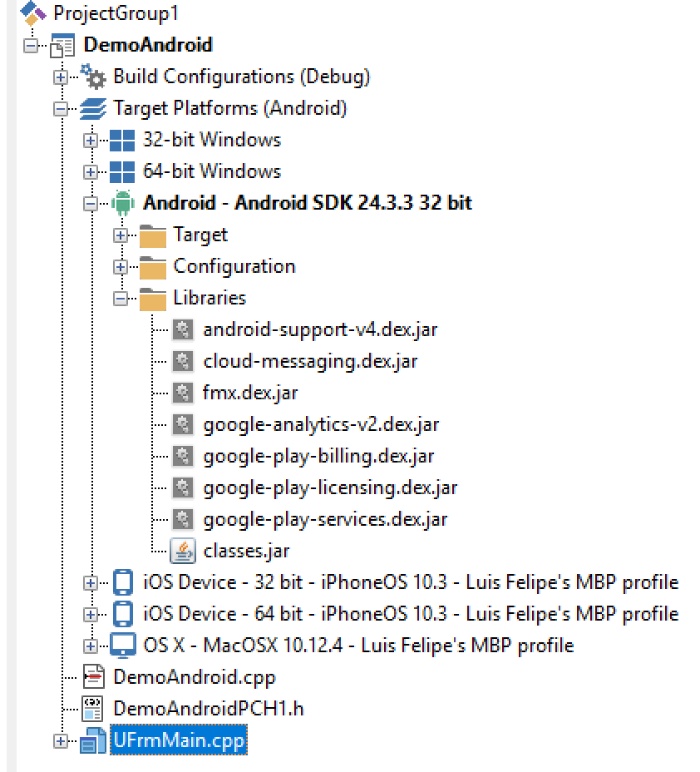Image resolution: width=700 pixels, height=772 pixels.
Task: Click the UFrmMain.cpp form unit icon
Action: (x=93, y=740)
